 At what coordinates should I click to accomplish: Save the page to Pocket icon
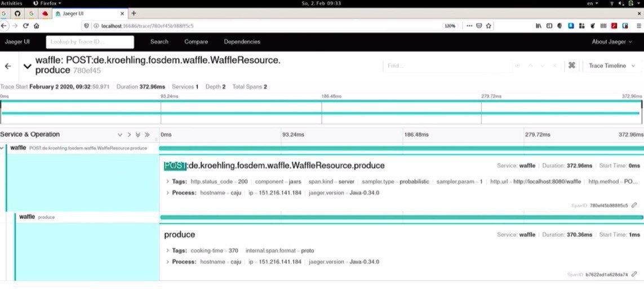click(479, 25)
